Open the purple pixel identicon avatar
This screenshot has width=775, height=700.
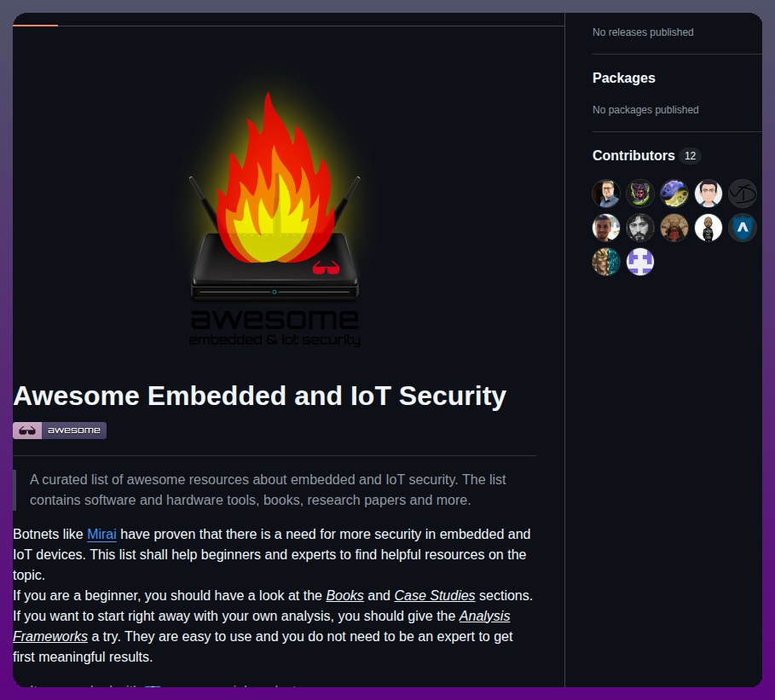coord(640,262)
